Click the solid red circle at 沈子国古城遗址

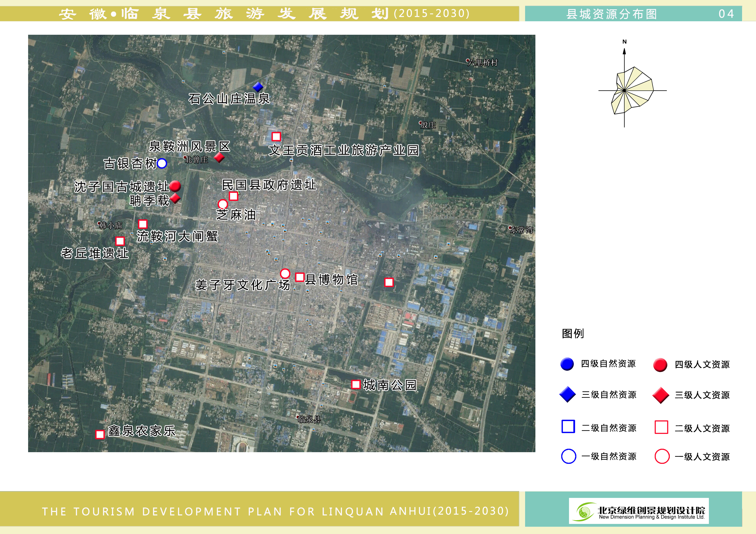175,186
